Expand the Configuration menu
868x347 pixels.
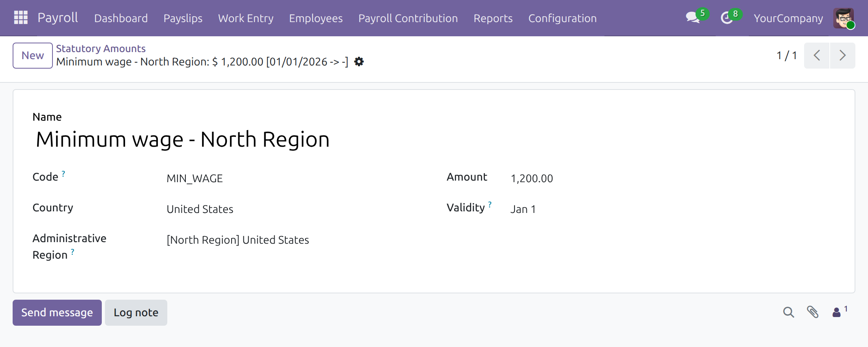(563, 18)
